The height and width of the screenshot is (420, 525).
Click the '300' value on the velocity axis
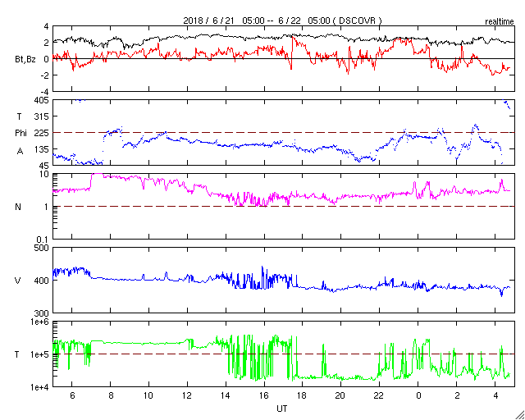point(42,313)
